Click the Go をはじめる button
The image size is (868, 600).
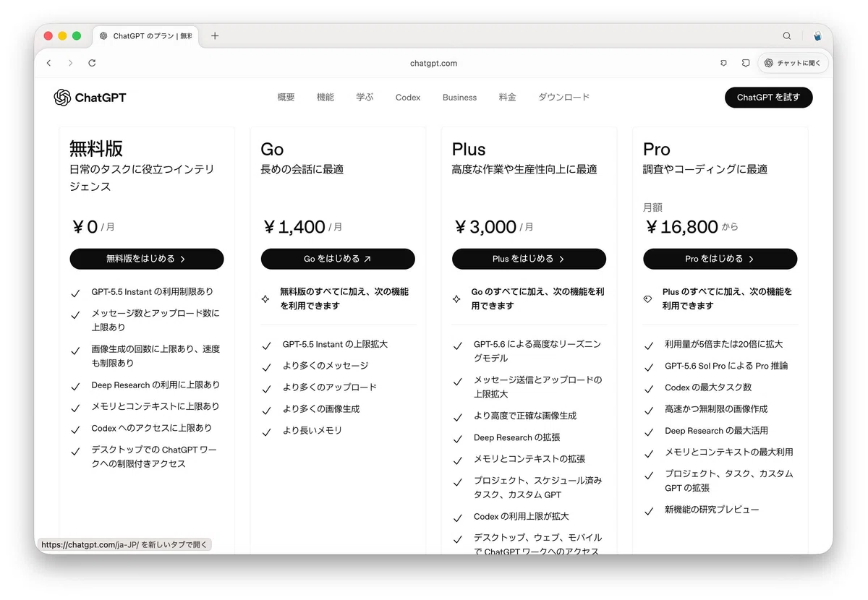pyautogui.click(x=338, y=259)
